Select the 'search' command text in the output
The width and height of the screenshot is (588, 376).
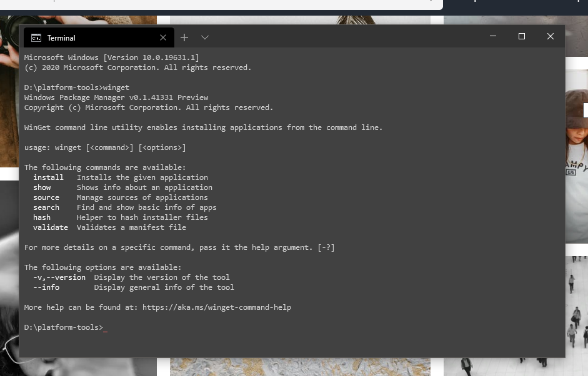pos(46,207)
